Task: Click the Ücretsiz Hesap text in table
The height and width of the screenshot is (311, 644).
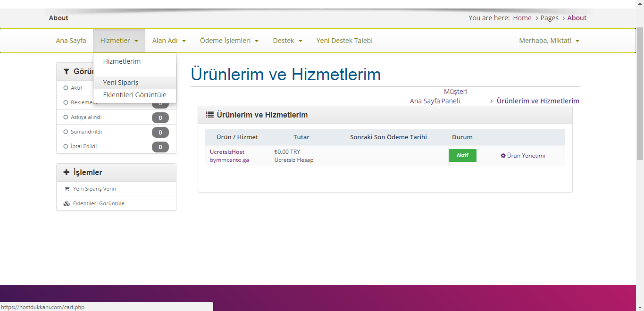Action: tap(294, 160)
